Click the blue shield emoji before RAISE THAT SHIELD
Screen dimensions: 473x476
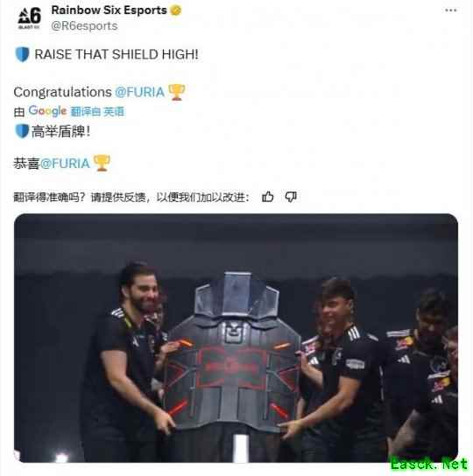tap(22, 54)
